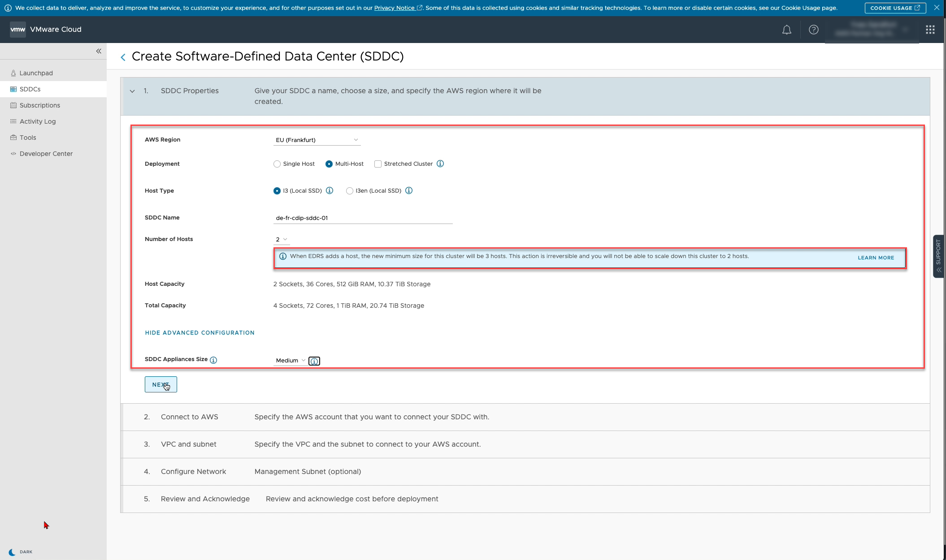
Task: Expand step 3 VPC and subnet
Action: click(525, 444)
